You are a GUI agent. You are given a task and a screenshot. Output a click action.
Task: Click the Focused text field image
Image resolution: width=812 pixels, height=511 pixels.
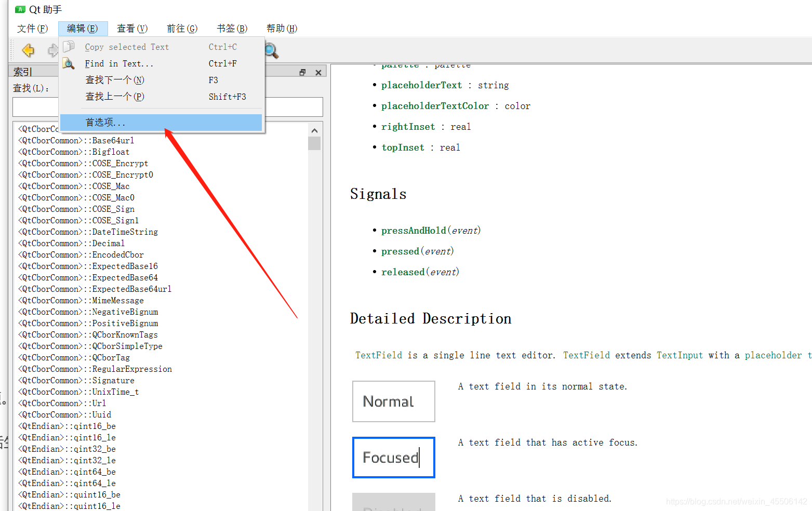(x=394, y=458)
